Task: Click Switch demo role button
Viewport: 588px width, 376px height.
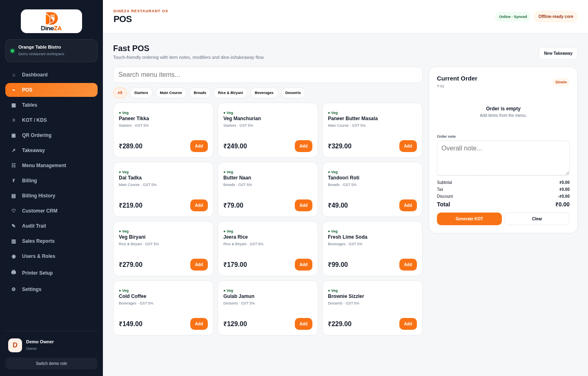Action: 51,364
